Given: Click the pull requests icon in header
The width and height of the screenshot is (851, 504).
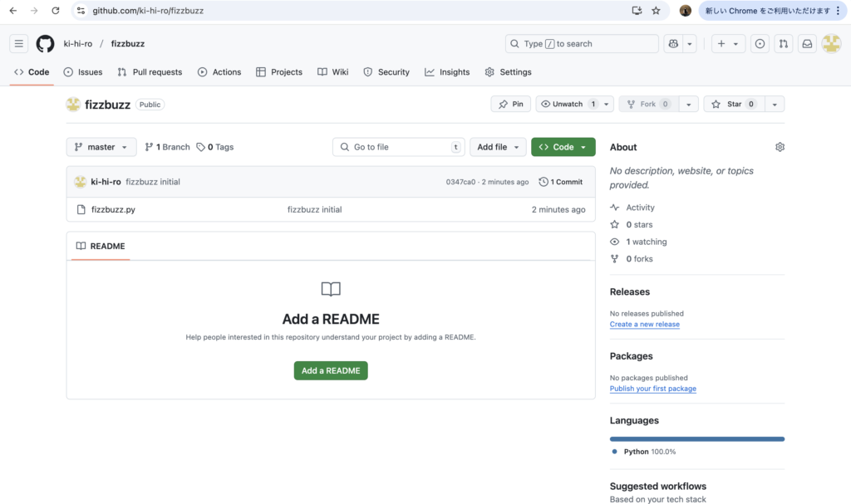Looking at the screenshot, I should point(783,44).
